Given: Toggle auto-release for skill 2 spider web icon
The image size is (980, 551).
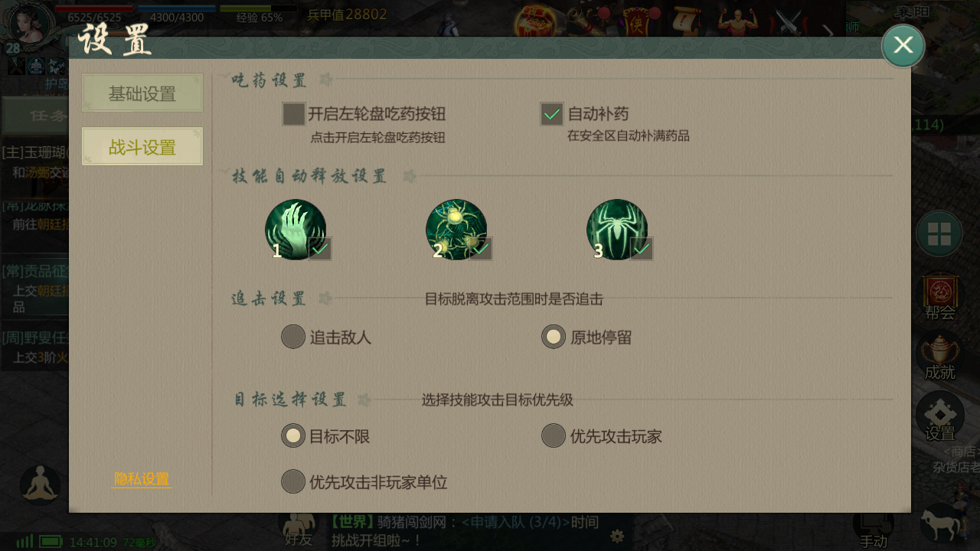Looking at the screenshot, I should tap(458, 230).
